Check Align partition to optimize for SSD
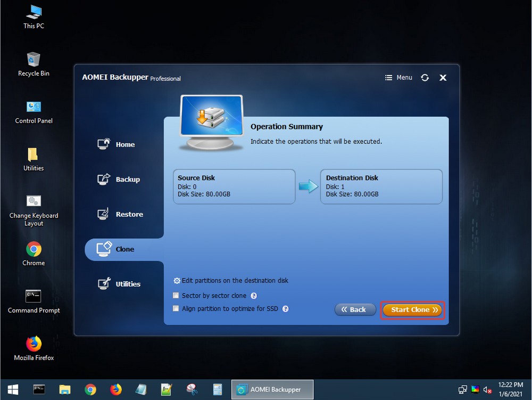Viewport: 532px width, 400px height. (x=176, y=308)
